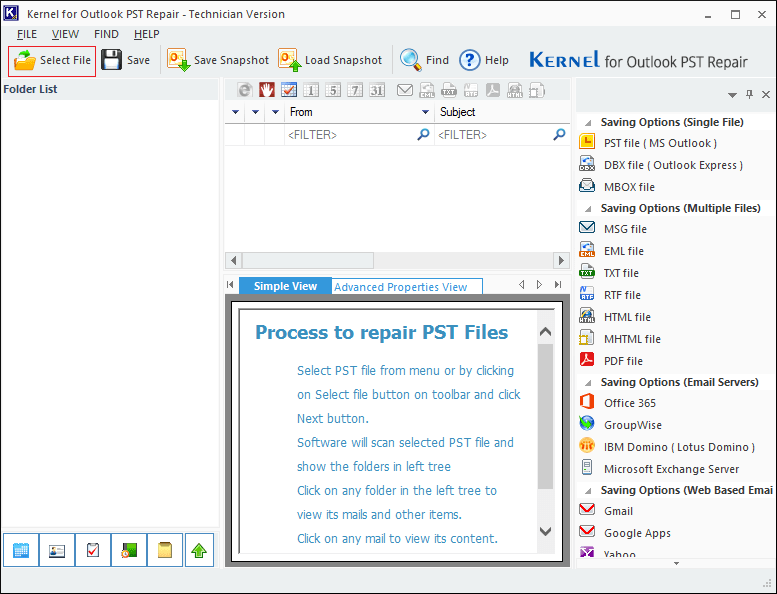Collapse Saving Options (Single File) group

588,122
